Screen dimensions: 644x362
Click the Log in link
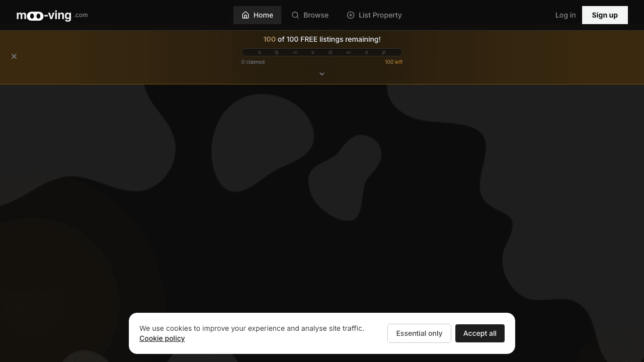(x=565, y=15)
